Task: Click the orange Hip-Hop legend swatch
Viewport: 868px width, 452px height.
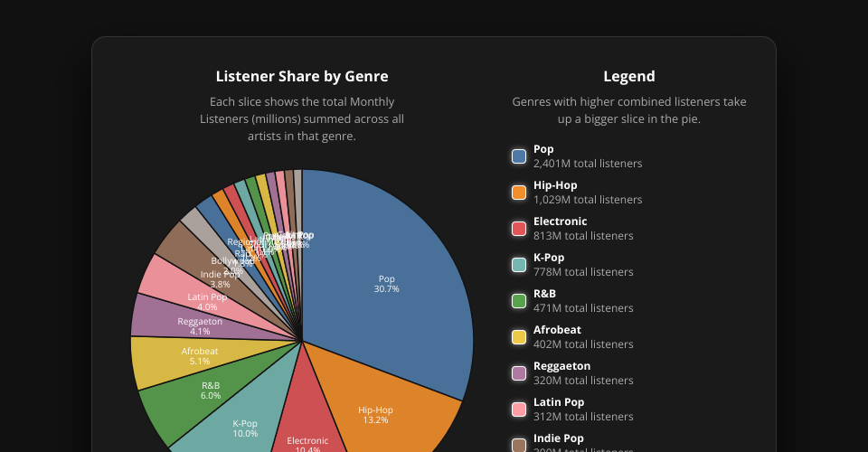Action: [519, 193]
